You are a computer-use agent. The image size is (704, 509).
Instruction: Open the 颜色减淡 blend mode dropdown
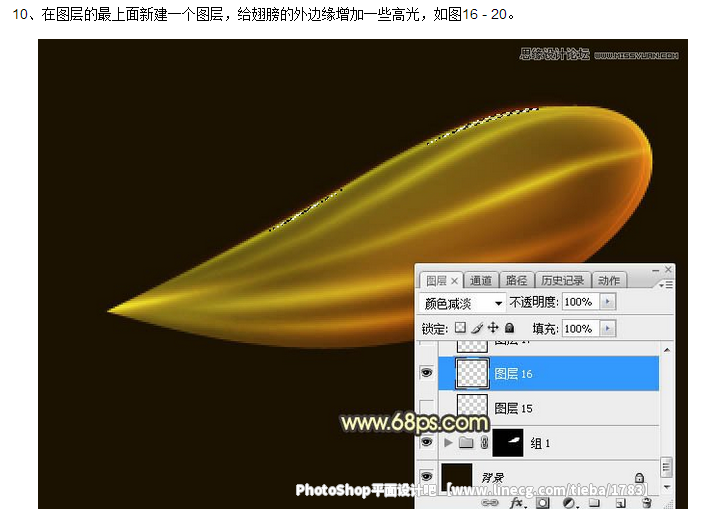coord(462,303)
